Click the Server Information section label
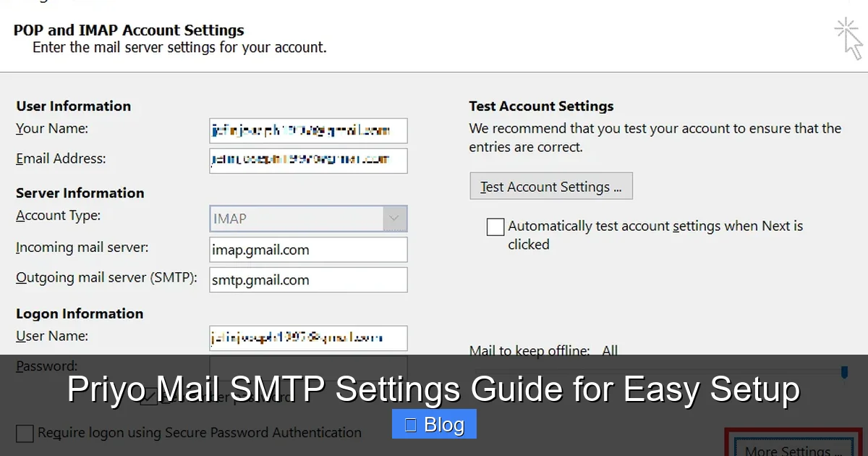The height and width of the screenshot is (456, 868). [x=80, y=193]
